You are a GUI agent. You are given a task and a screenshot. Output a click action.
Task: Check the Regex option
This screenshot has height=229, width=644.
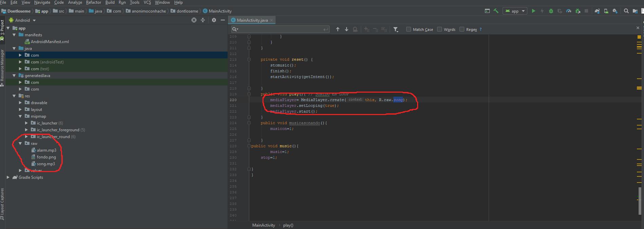462,30
